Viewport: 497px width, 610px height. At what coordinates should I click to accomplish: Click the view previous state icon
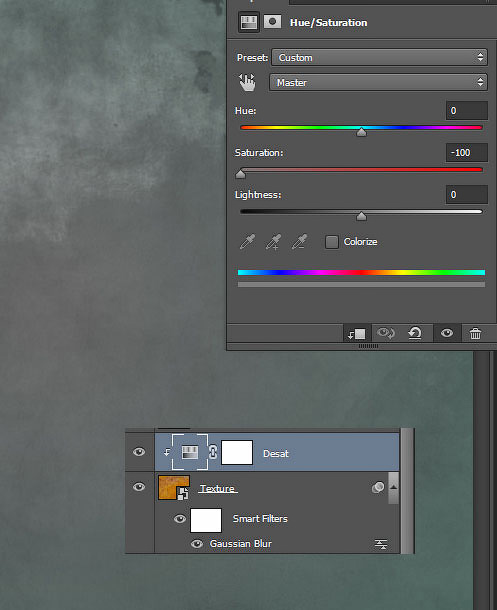coord(386,333)
